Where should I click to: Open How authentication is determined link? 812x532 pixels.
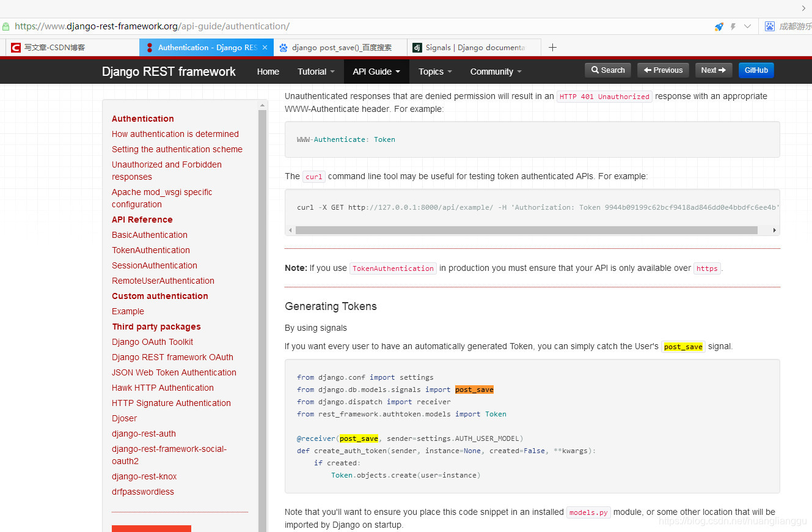coord(175,134)
